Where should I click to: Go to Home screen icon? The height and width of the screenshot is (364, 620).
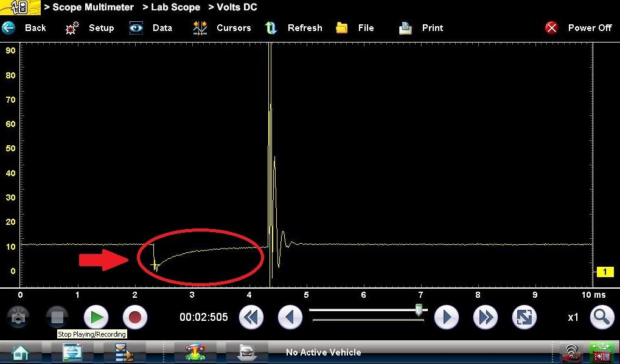(x=21, y=352)
